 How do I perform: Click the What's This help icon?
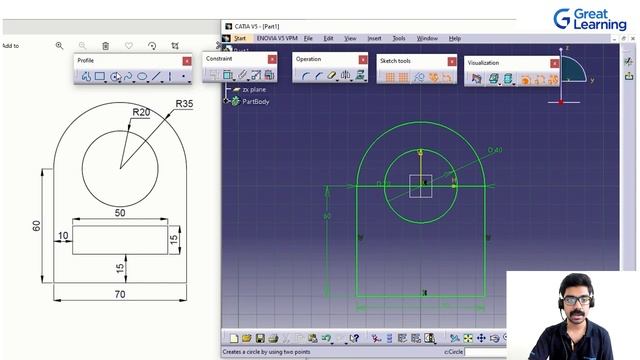[x=354, y=338]
